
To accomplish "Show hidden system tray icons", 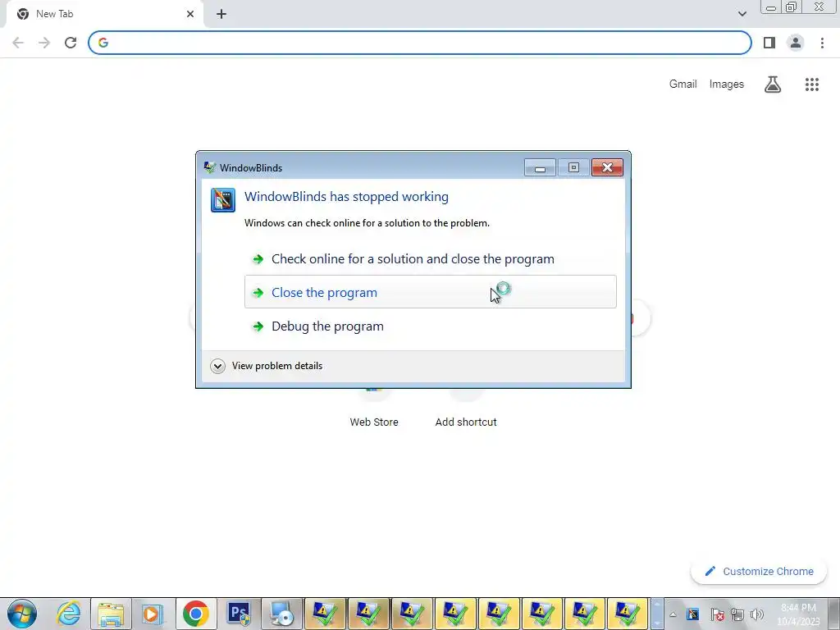I will click(x=673, y=614).
